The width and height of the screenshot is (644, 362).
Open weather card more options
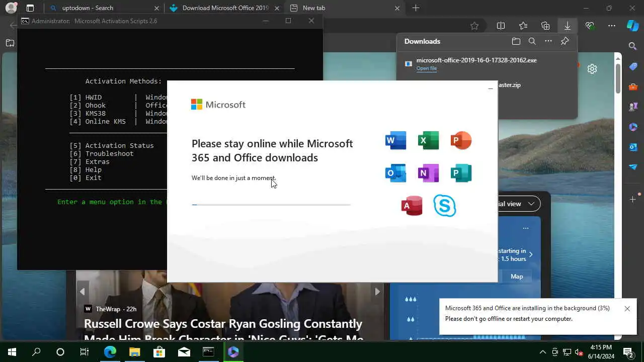(526, 228)
